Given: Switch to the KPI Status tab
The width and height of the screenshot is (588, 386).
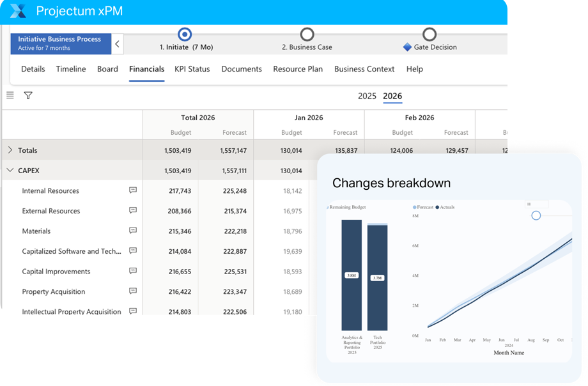Looking at the screenshot, I should [192, 69].
